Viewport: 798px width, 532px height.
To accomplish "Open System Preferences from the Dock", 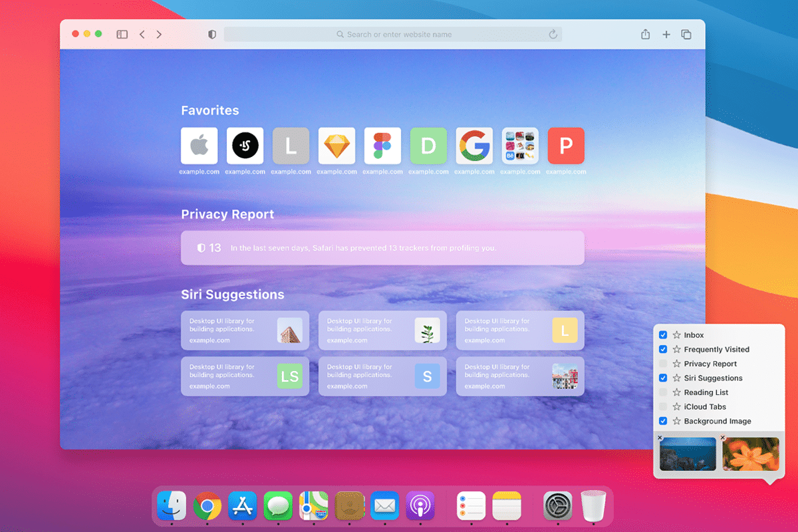I will click(x=557, y=506).
